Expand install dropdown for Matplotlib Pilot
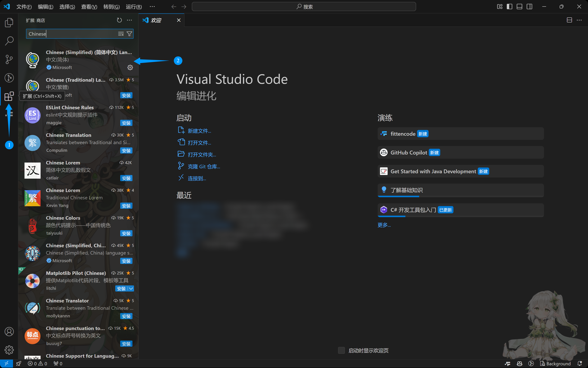This screenshot has width=588, height=368. (x=131, y=289)
